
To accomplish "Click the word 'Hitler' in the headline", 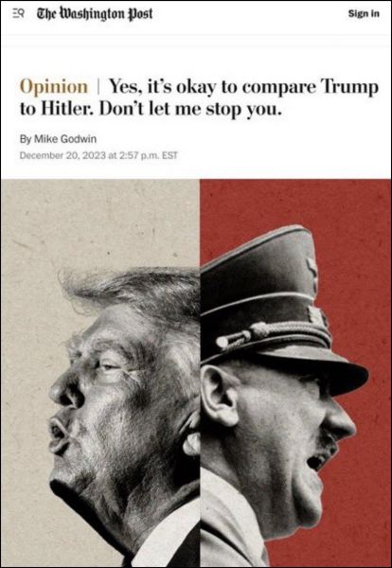I will pos(66,109).
